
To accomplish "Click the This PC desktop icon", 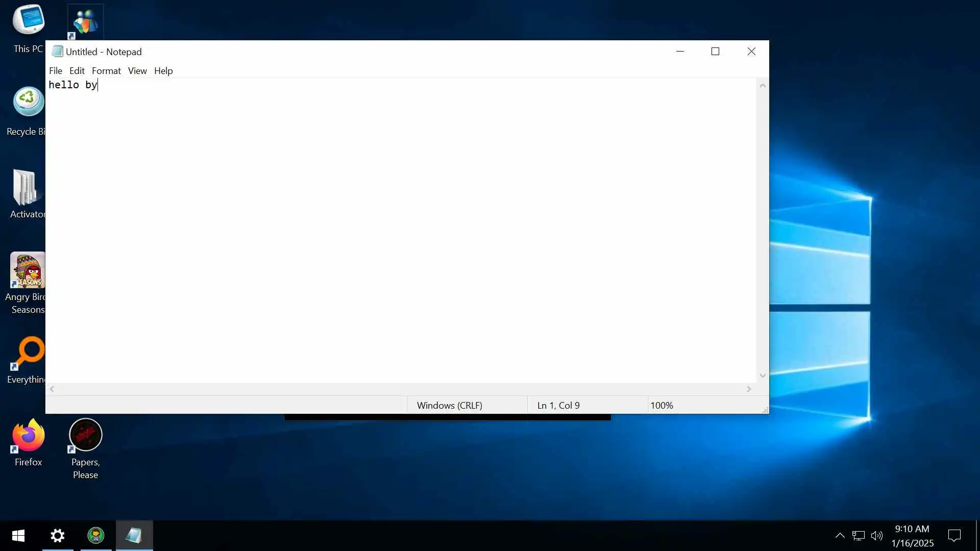I will tap(28, 20).
